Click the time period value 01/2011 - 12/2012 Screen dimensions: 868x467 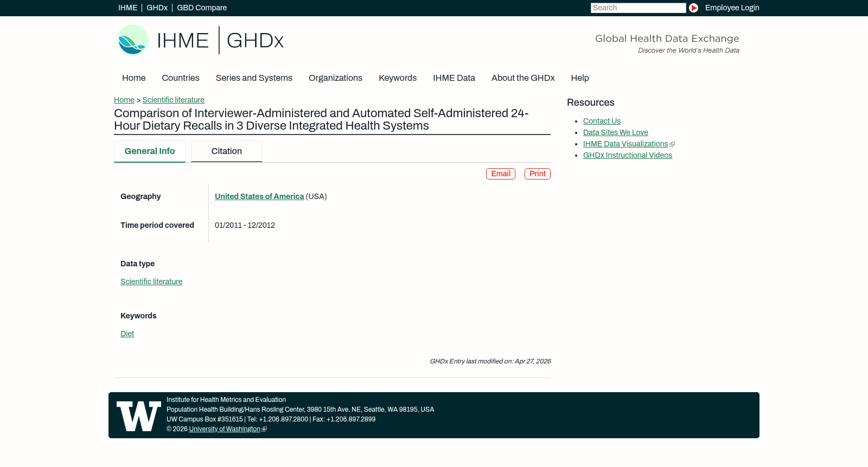coord(245,225)
